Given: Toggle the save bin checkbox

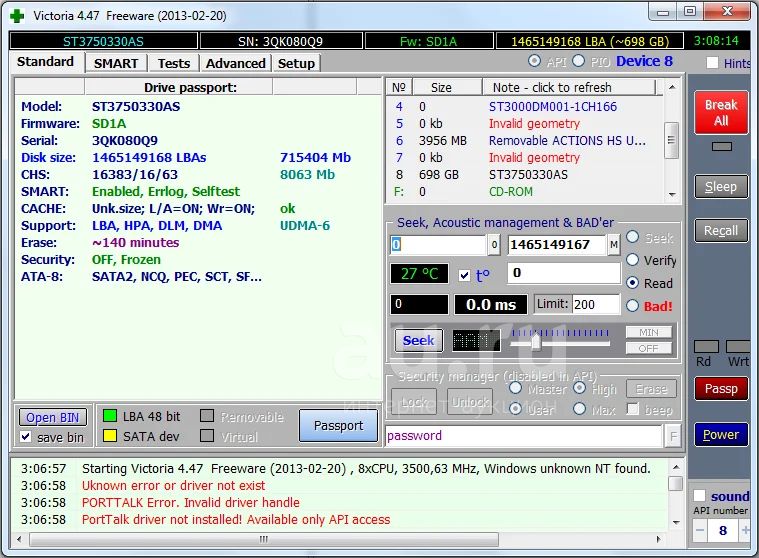Looking at the screenshot, I should [x=26, y=437].
